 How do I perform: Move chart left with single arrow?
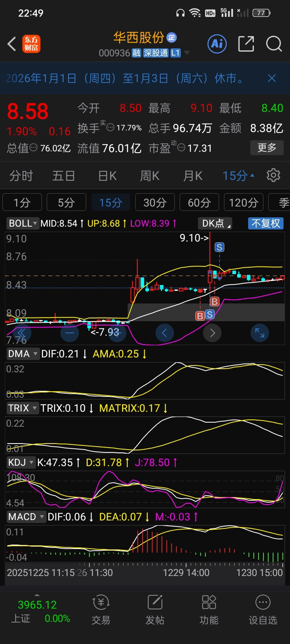point(164,333)
